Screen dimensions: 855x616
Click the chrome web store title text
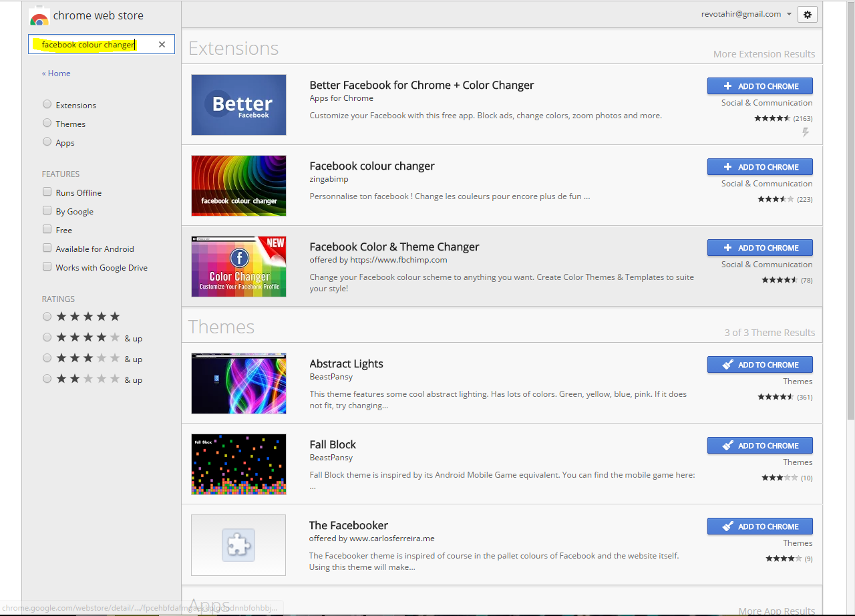98,15
